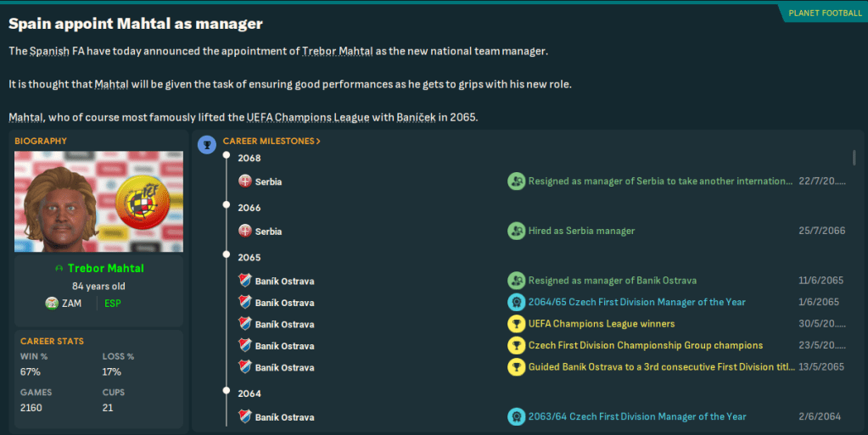868x435 pixels.
Task: Click the 2064/65 Manager of the Year award icon
Action: coord(515,302)
